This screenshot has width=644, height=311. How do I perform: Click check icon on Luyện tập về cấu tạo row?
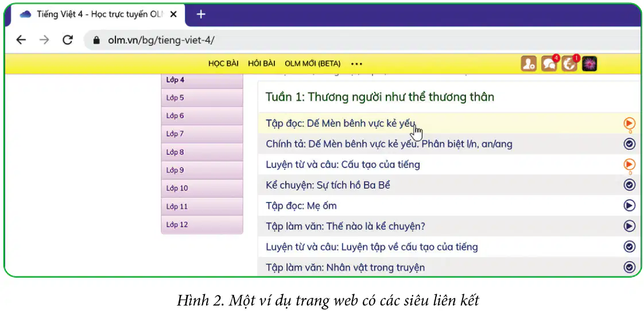tap(629, 247)
